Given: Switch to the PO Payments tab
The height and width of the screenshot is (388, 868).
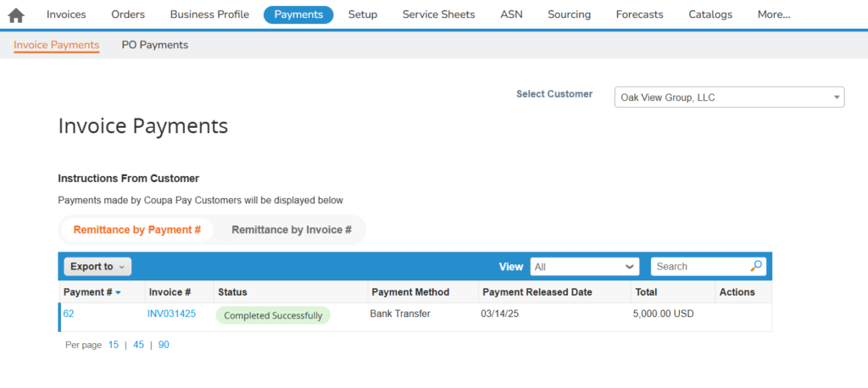Looking at the screenshot, I should 155,45.
